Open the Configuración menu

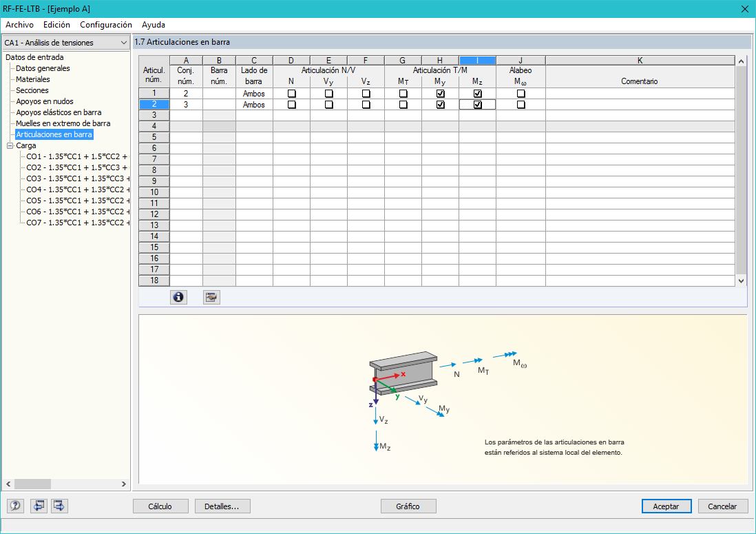click(106, 25)
